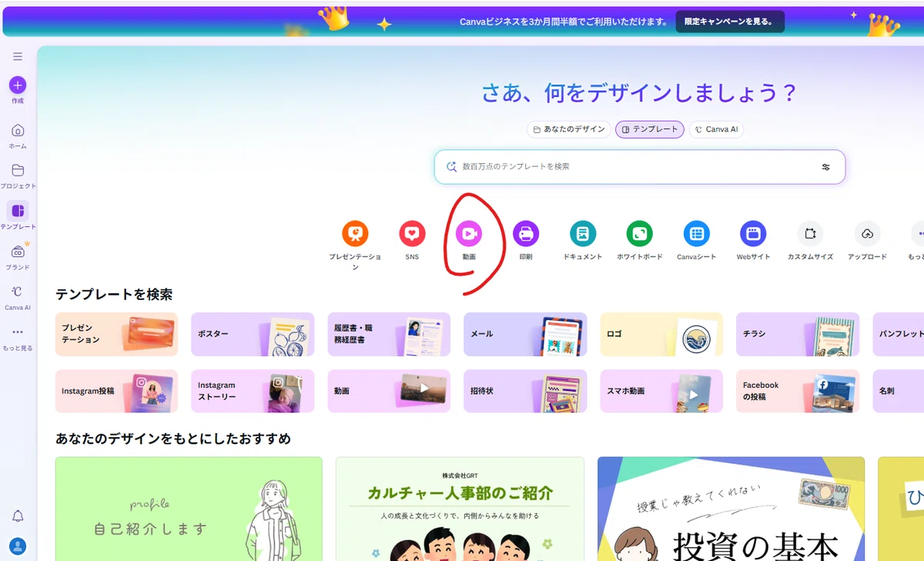
Task: Click 限定キャンペーンを見る button
Action: pos(729,22)
